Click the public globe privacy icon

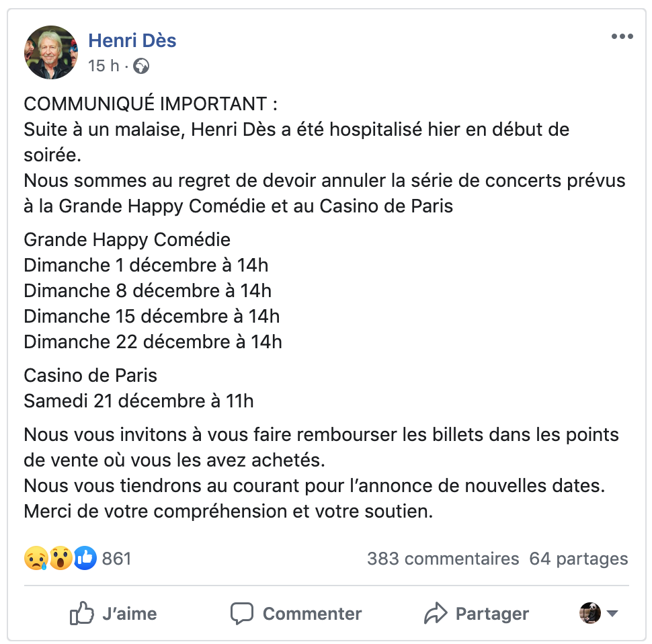(141, 66)
